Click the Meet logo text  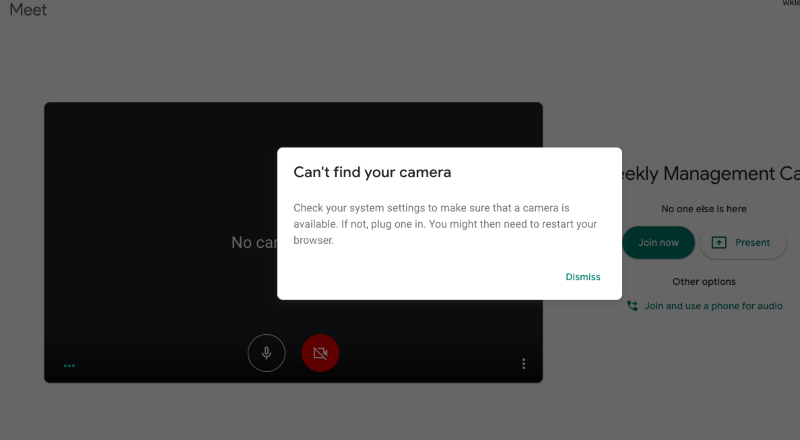28,10
